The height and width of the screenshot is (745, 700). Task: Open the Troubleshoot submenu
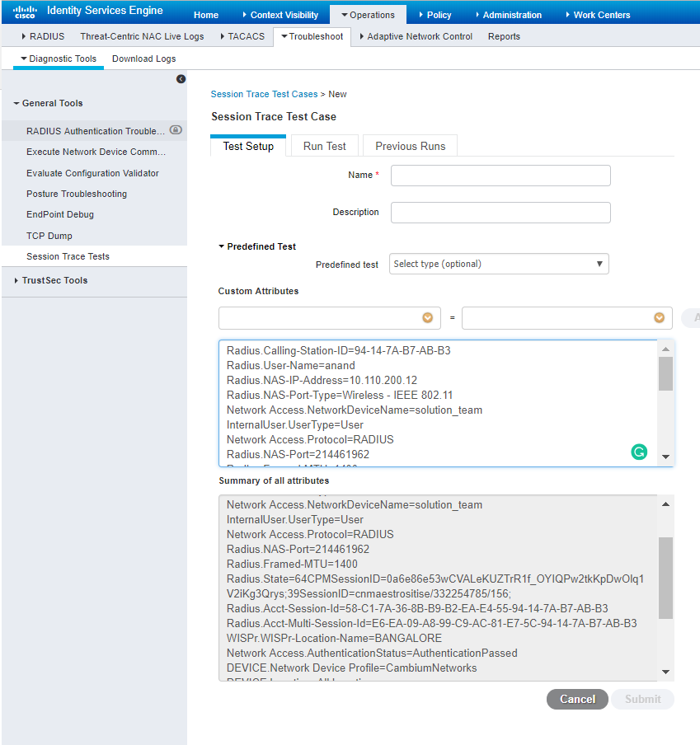point(312,36)
